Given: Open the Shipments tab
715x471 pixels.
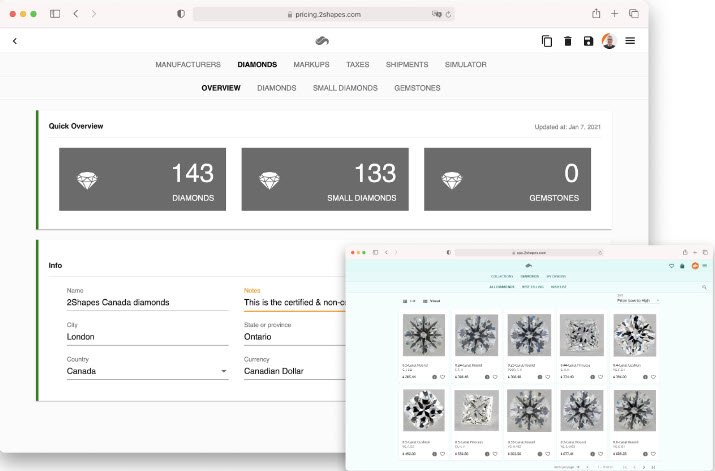Looking at the screenshot, I should 407,65.
